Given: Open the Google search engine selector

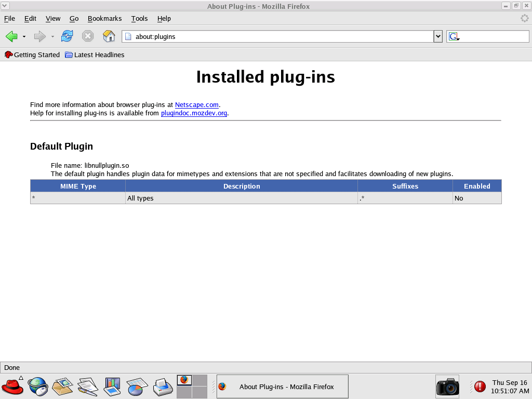Looking at the screenshot, I should point(454,37).
